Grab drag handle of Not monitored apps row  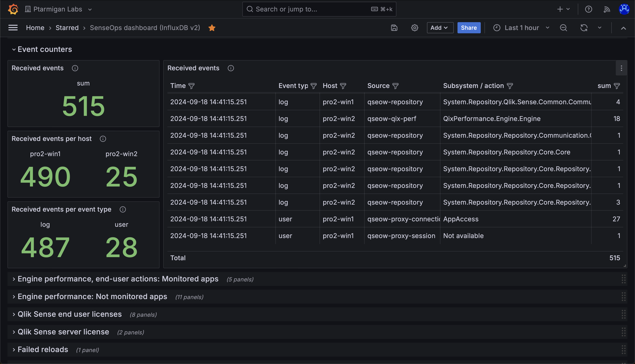pos(623,296)
